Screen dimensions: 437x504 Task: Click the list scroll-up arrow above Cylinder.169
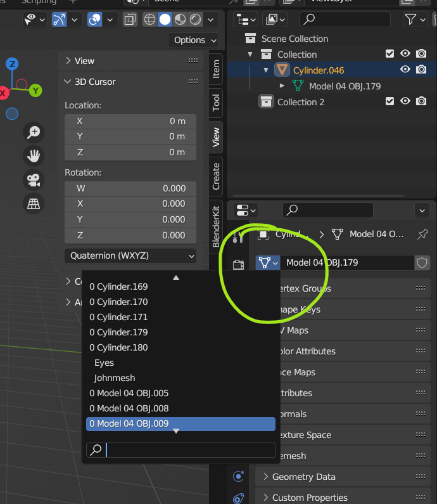tap(176, 278)
